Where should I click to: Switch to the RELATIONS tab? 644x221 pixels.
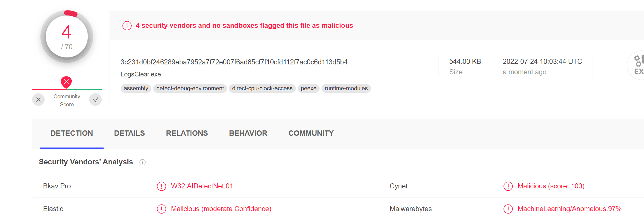click(x=187, y=133)
